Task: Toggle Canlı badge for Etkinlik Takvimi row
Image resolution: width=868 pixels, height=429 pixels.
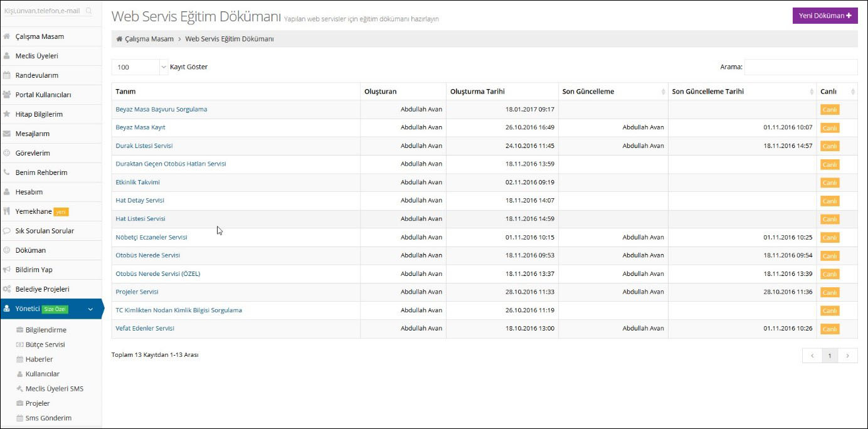Action: (829, 183)
